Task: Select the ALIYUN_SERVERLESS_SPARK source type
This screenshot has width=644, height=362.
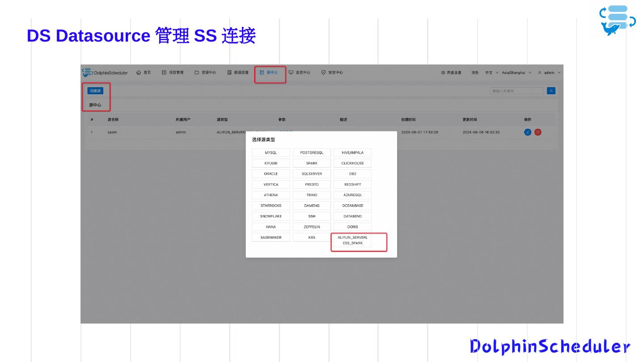Action: click(x=352, y=240)
